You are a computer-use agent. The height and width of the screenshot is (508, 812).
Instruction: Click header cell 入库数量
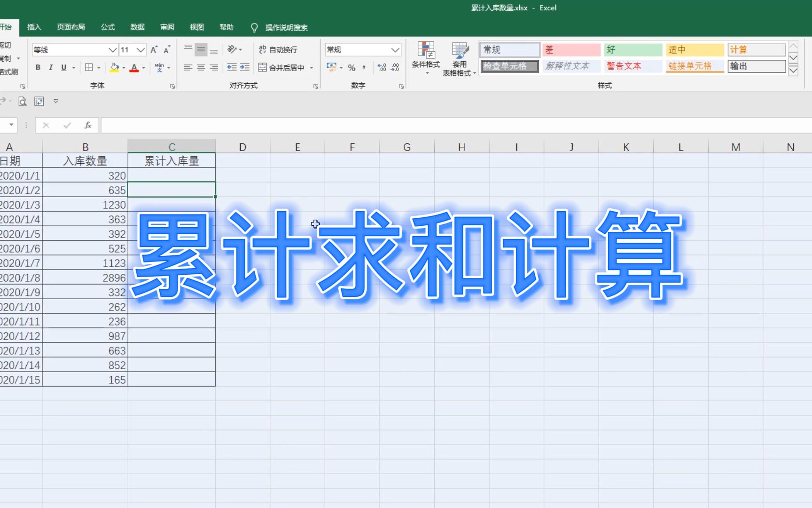point(85,161)
